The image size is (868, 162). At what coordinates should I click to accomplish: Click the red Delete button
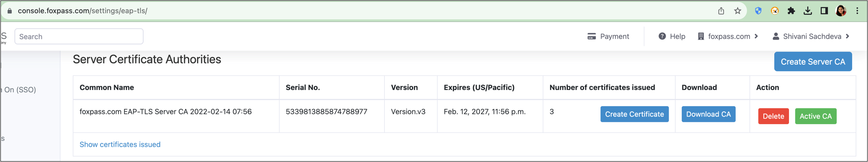click(x=773, y=116)
